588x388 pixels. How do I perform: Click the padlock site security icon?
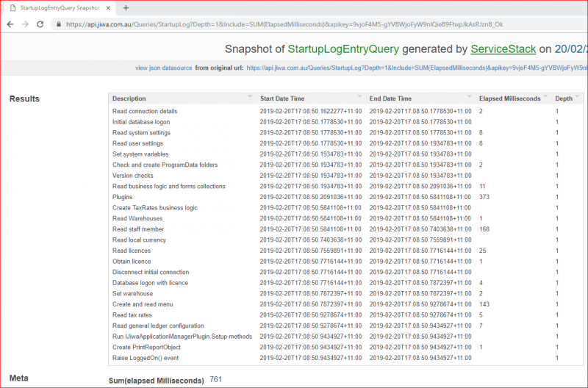point(60,24)
